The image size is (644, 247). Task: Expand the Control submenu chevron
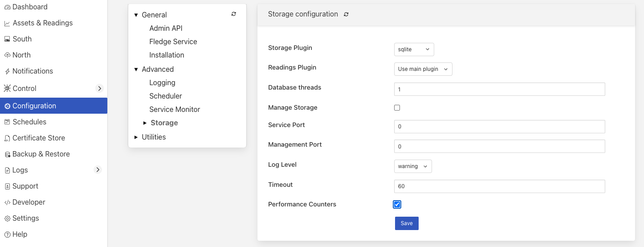pyautogui.click(x=99, y=88)
